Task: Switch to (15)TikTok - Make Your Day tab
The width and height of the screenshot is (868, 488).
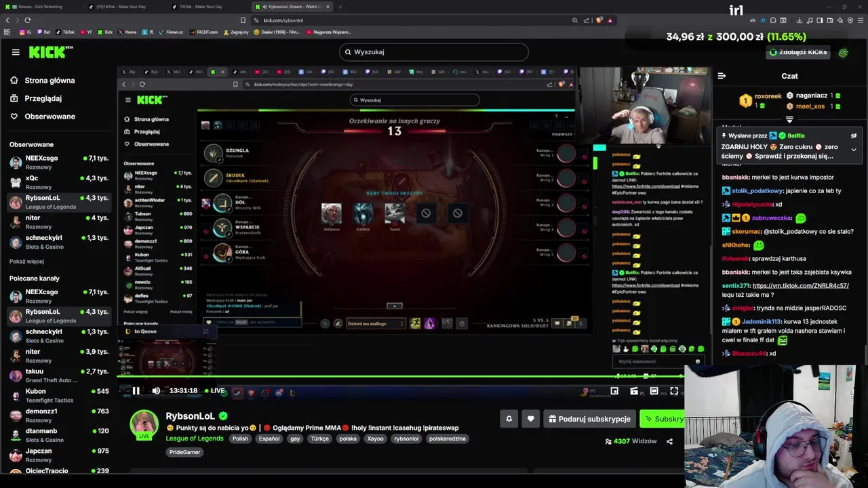Action: (x=125, y=7)
